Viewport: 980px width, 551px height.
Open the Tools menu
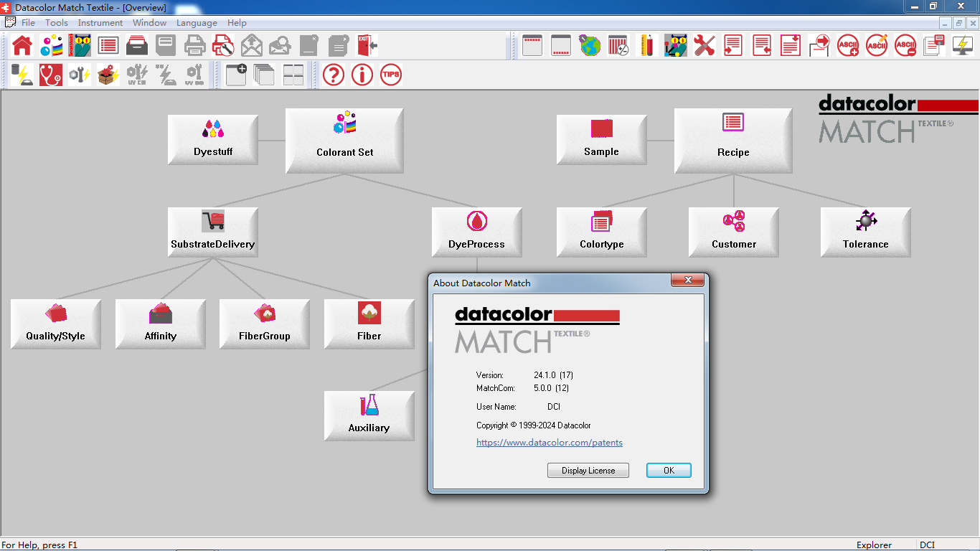click(x=57, y=22)
